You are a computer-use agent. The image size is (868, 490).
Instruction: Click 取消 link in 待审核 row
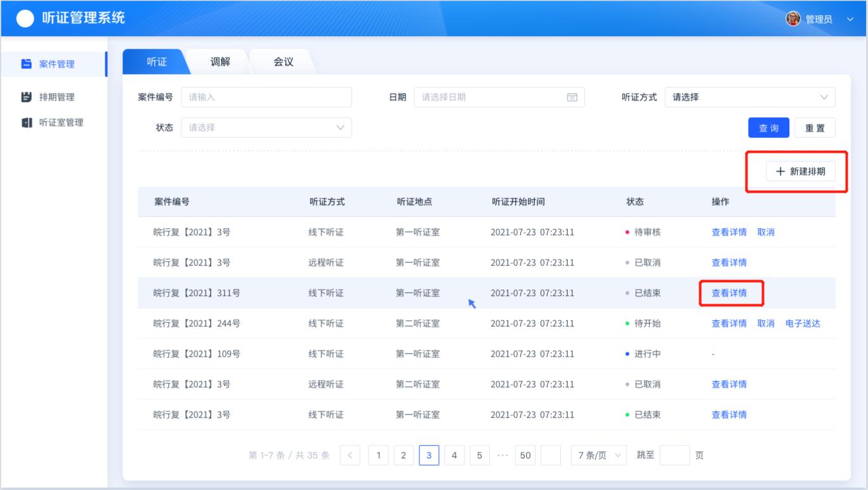pyautogui.click(x=766, y=232)
